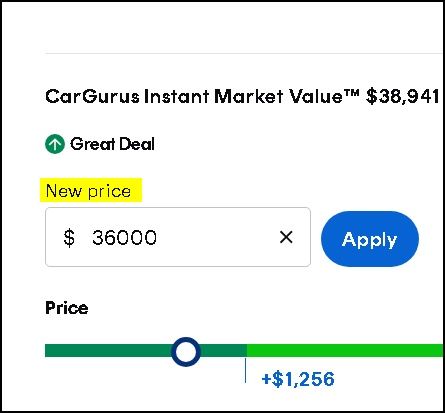
Task: Click the trademark symbol after Value
Action: tap(352, 92)
